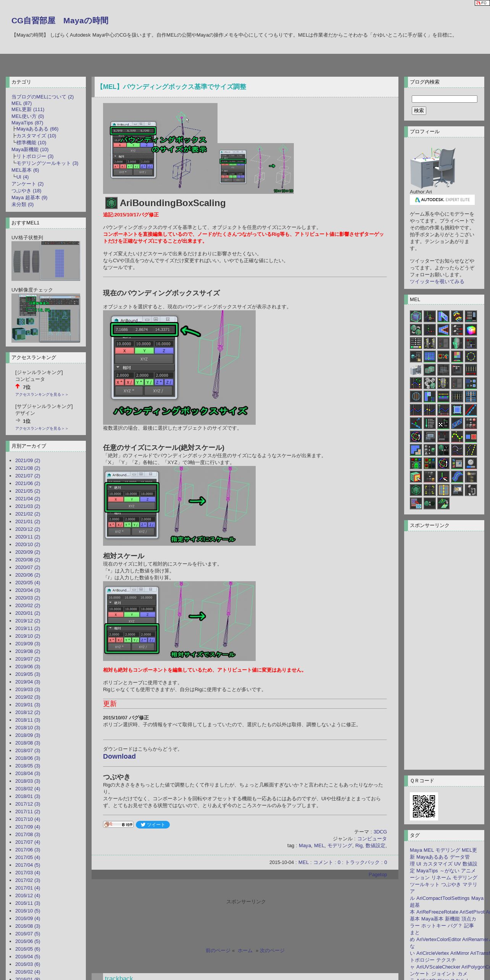Open archive month 2018/02 (4)
Image resolution: width=490 pixels, height=980 pixels.
pos(27,788)
